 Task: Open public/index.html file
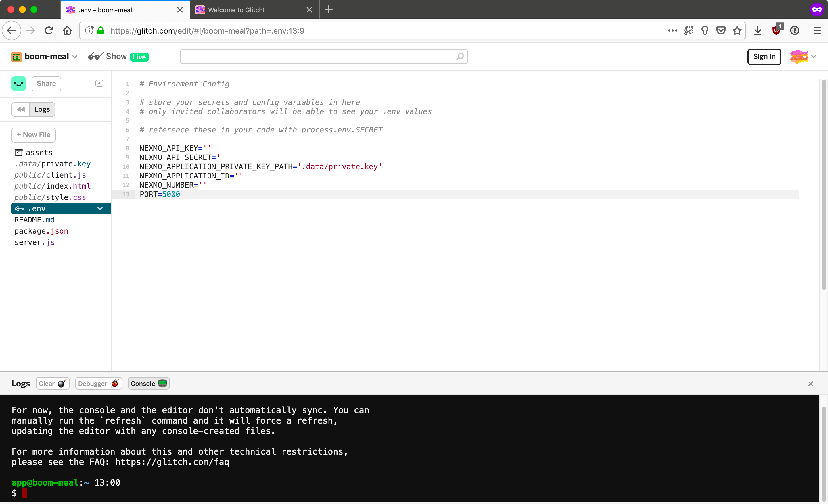click(x=52, y=186)
